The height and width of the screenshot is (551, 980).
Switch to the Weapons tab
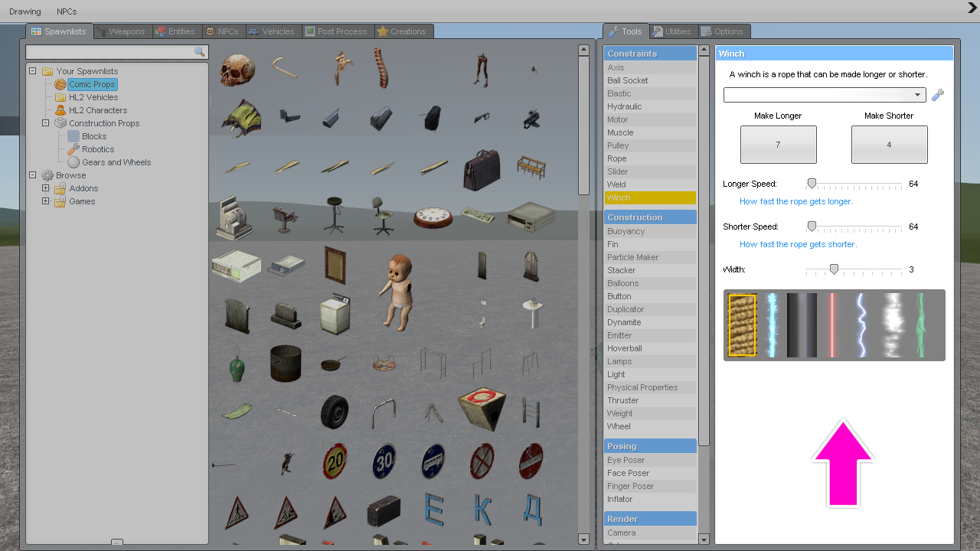(x=121, y=31)
